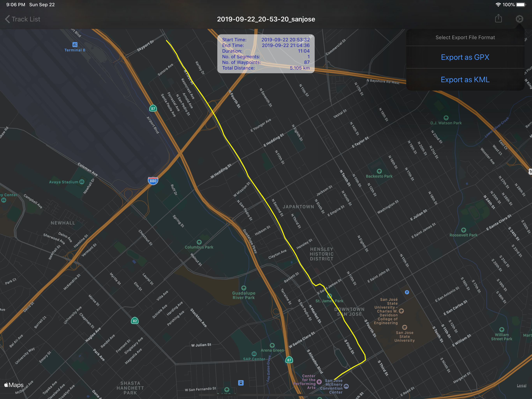Tap the Interstate 880 shield marker
Image resolution: width=532 pixels, height=399 pixels.
click(153, 181)
